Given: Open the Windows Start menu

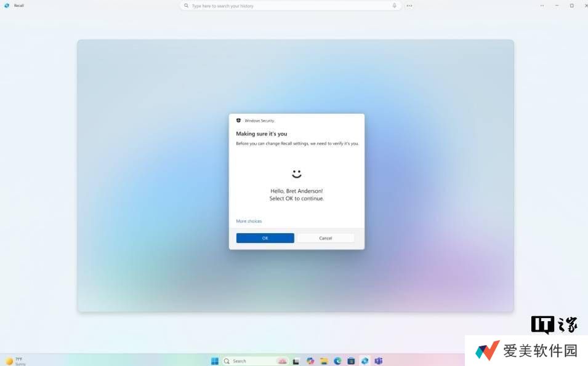Looking at the screenshot, I should click(215, 361).
